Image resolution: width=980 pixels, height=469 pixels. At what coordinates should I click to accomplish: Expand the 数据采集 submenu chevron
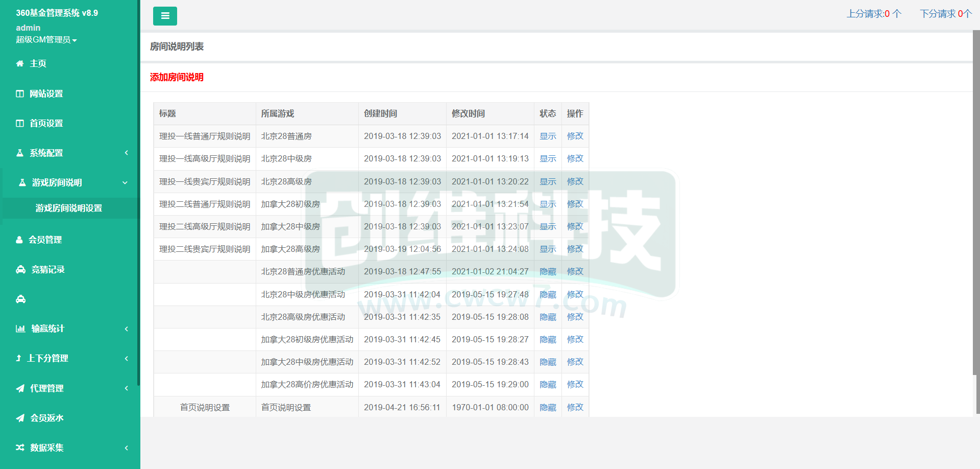(126, 448)
